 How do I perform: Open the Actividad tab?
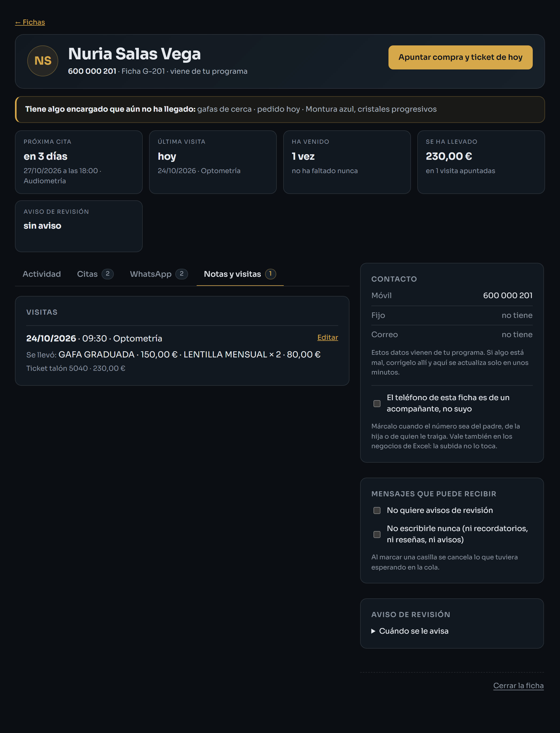coord(42,274)
